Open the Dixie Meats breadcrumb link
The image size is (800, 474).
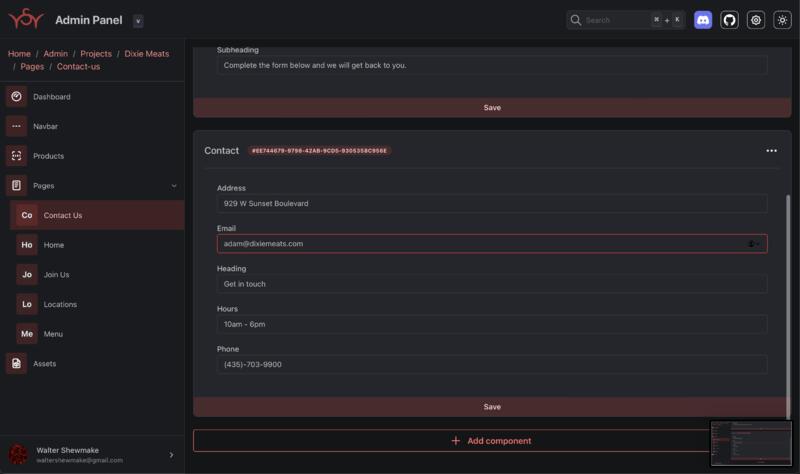pyautogui.click(x=146, y=54)
